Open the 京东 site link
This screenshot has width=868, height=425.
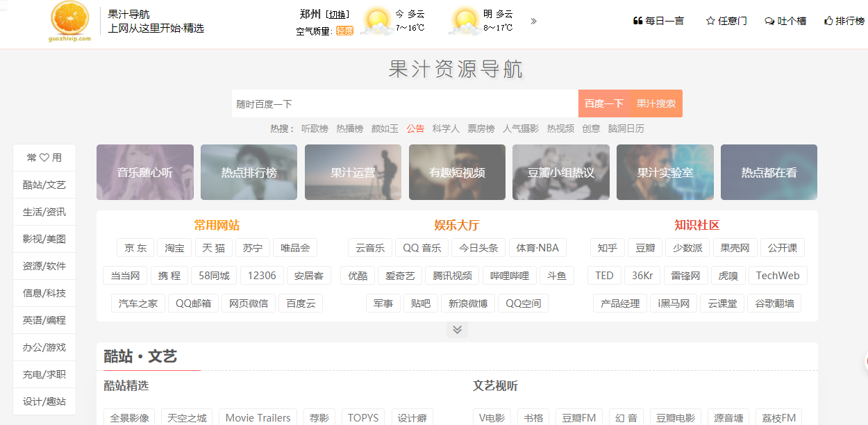135,248
